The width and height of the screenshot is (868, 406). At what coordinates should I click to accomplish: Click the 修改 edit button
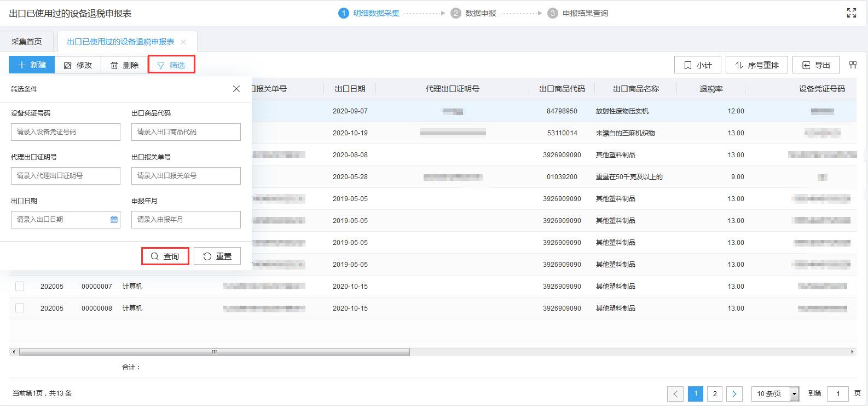click(x=78, y=65)
